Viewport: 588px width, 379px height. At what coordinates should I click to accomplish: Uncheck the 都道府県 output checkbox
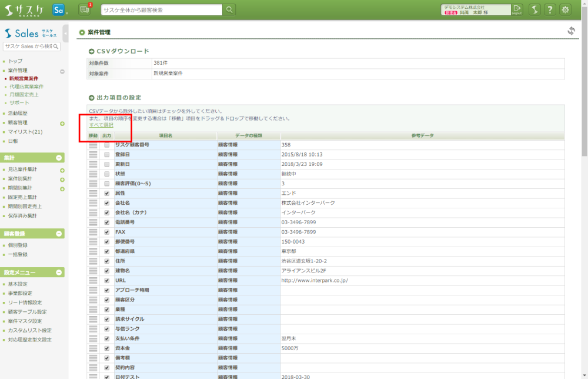(107, 251)
